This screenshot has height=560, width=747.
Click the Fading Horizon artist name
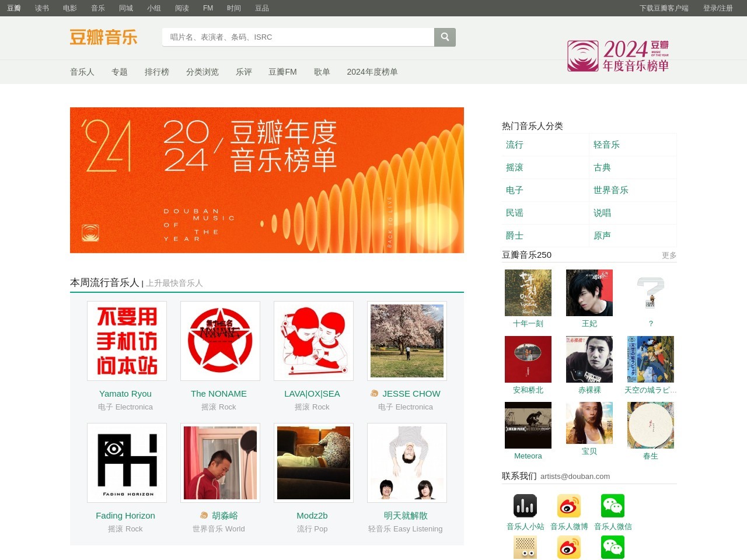125,515
